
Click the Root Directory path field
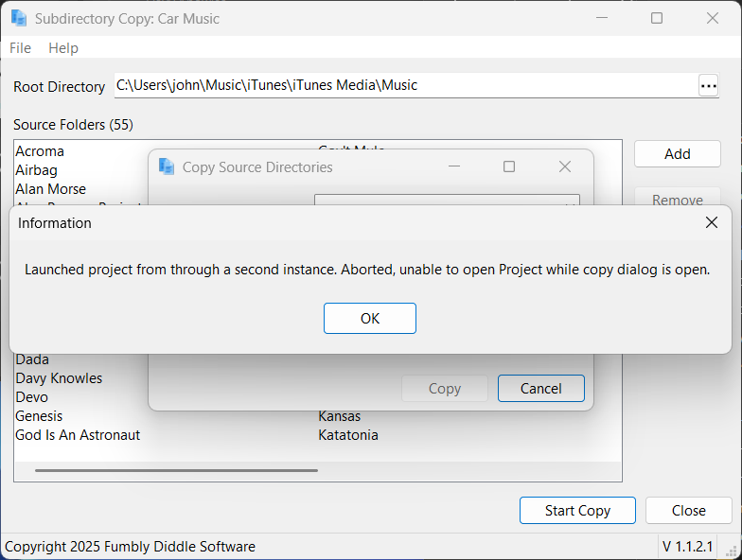[x=406, y=85]
